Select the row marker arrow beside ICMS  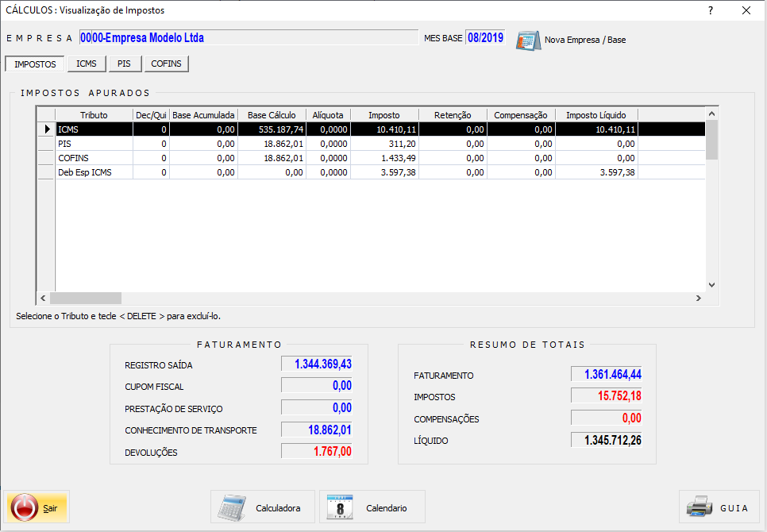(x=47, y=129)
